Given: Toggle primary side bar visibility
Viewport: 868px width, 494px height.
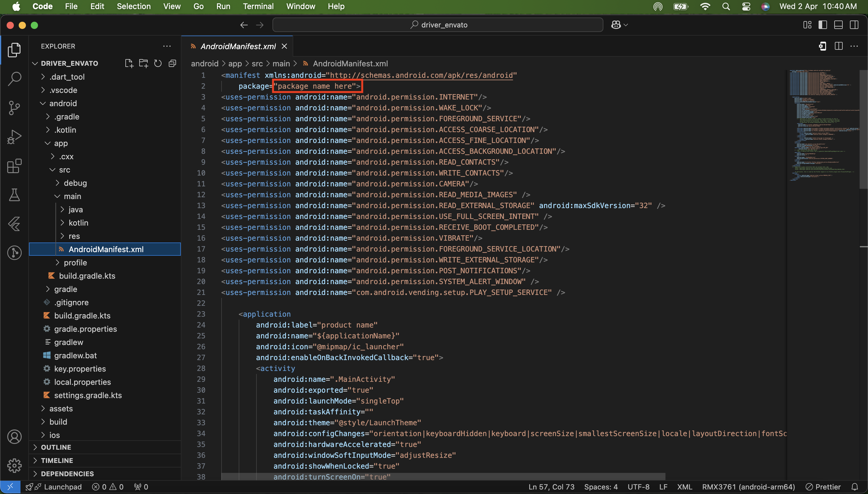Looking at the screenshot, I should pyautogui.click(x=822, y=25).
